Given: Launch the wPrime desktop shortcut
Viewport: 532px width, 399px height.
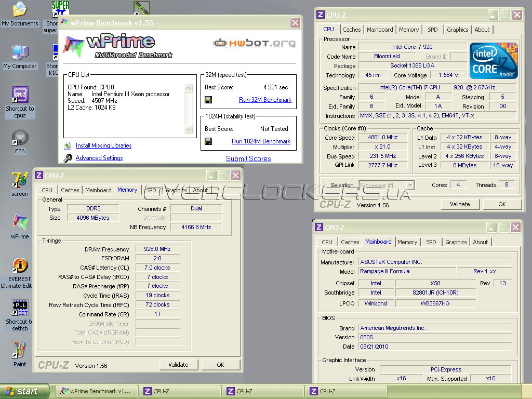Looking at the screenshot, I should 20,227.
